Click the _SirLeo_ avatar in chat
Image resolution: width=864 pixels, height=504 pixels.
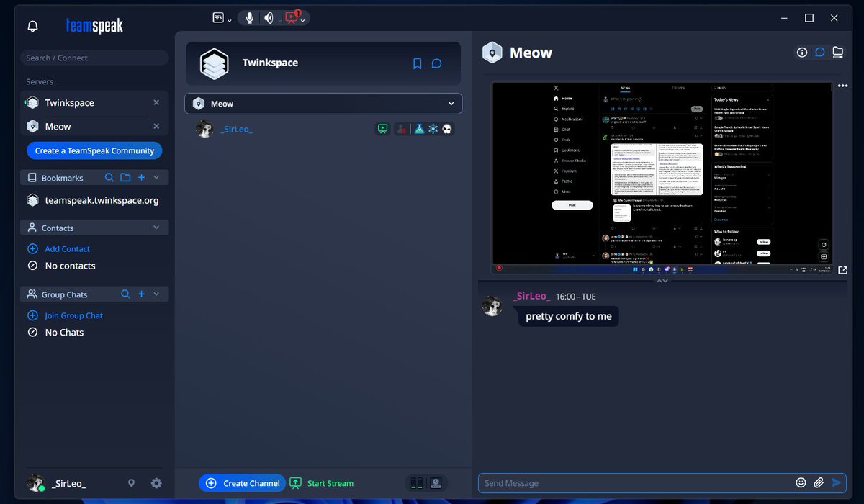tap(492, 305)
